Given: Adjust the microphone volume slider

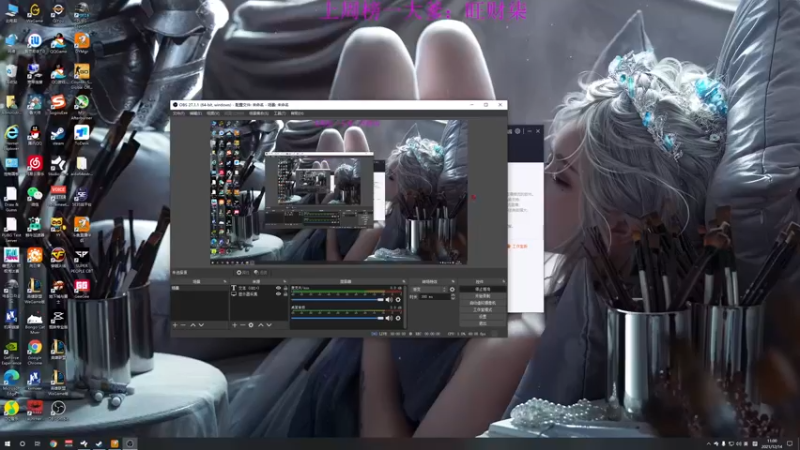Looking at the screenshot, I should pos(337,299).
